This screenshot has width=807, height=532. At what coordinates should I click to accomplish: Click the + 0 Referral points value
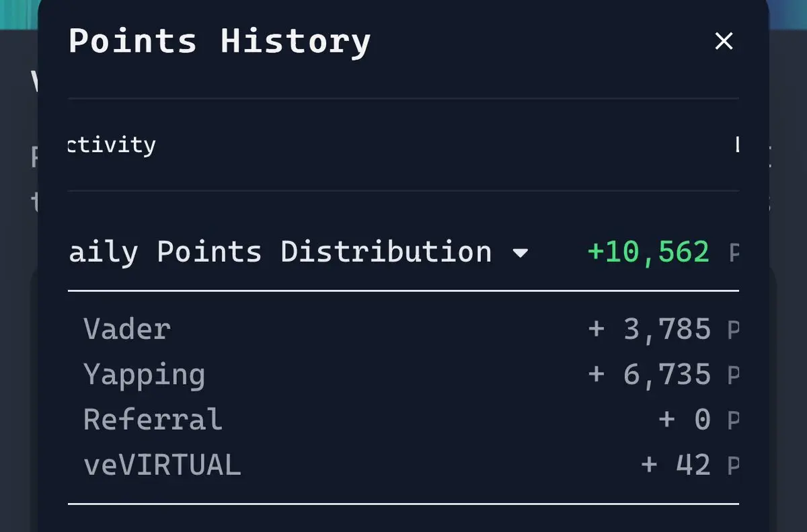coord(685,420)
